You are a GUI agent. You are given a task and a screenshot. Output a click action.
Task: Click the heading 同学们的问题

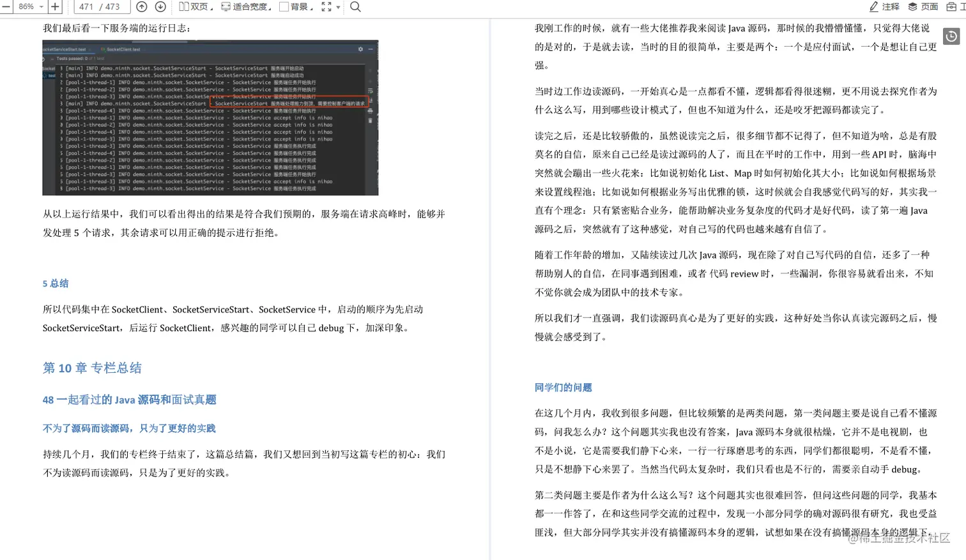(563, 388)
